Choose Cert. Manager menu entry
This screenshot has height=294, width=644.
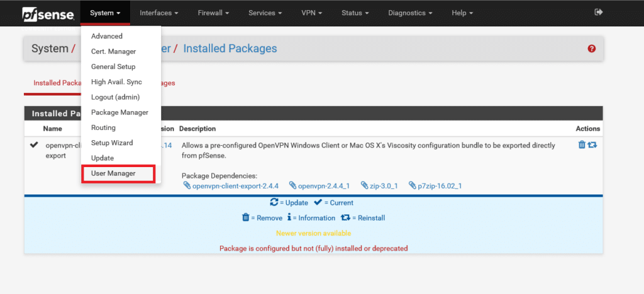(113, 52)
